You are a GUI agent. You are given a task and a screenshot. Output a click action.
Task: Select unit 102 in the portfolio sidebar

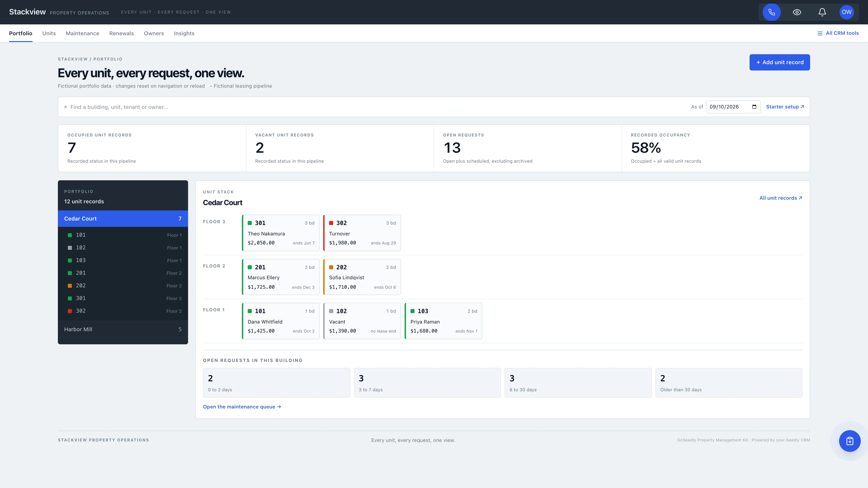123,248
